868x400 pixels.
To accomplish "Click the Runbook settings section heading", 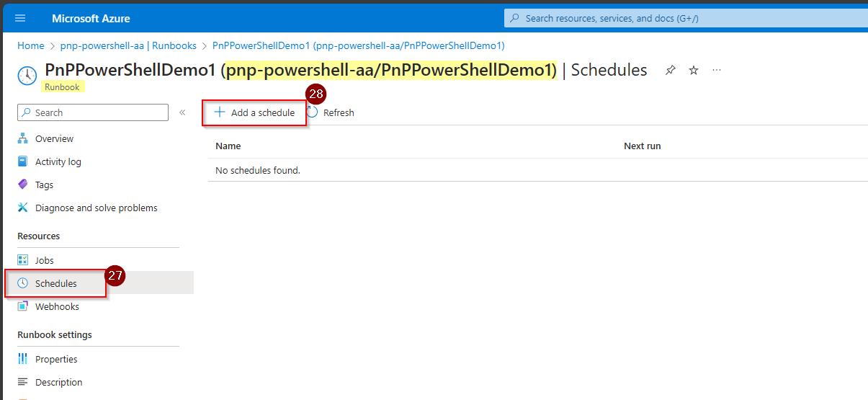I will pyautogui.click(x=55, y=334).
